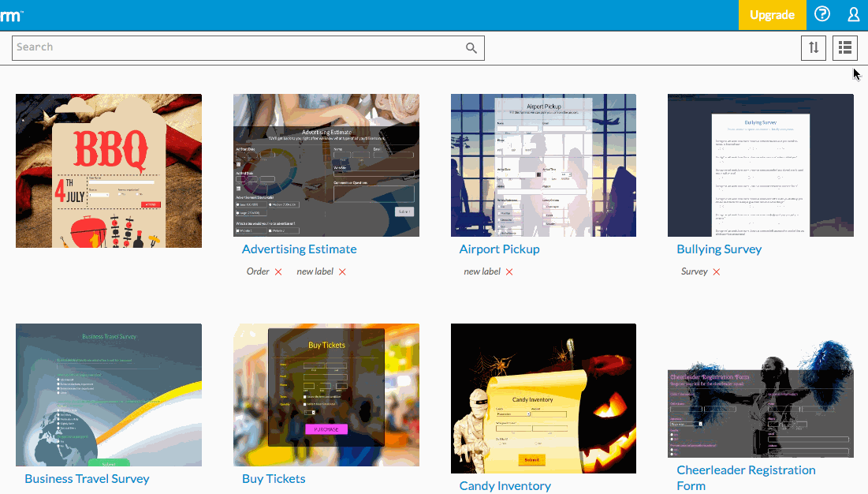Click the Candy Inventory title link
This screenshot has height=494, width=868.
point(505,485)
